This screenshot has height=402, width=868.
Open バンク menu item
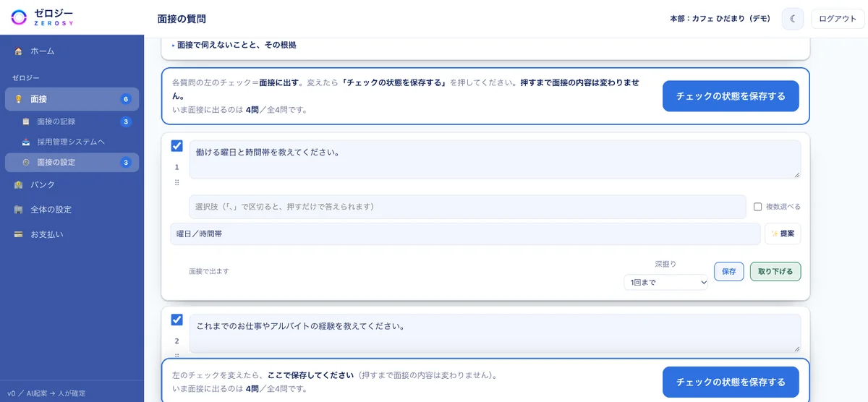tap(72, 185)
